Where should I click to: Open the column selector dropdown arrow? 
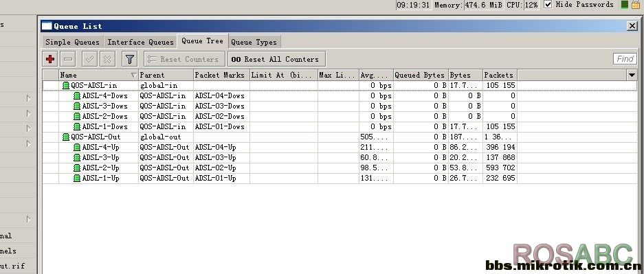coord(632,75)
